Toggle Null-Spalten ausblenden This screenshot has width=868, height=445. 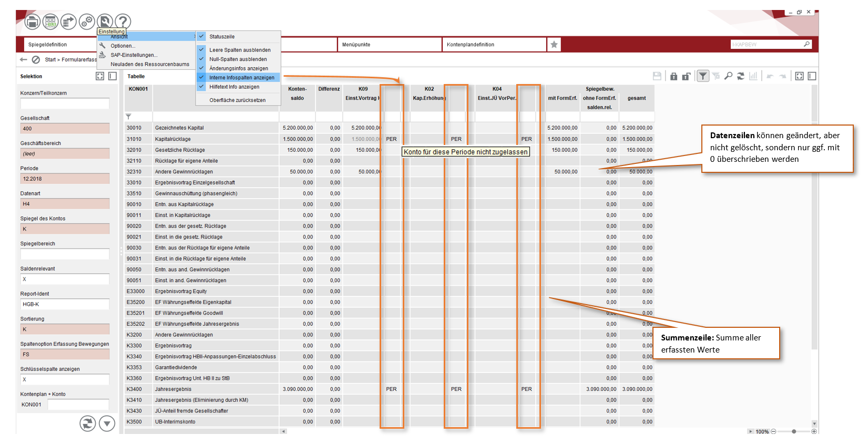tap(238, 59)
